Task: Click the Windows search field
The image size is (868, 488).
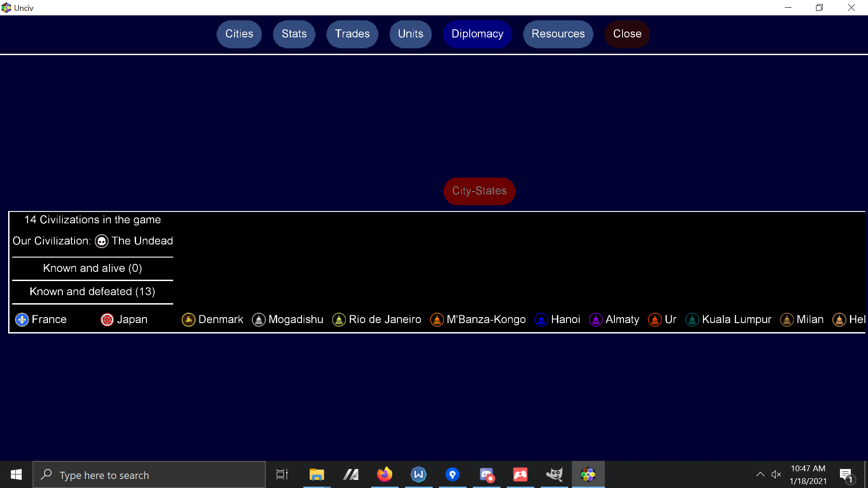Action: 149,474
